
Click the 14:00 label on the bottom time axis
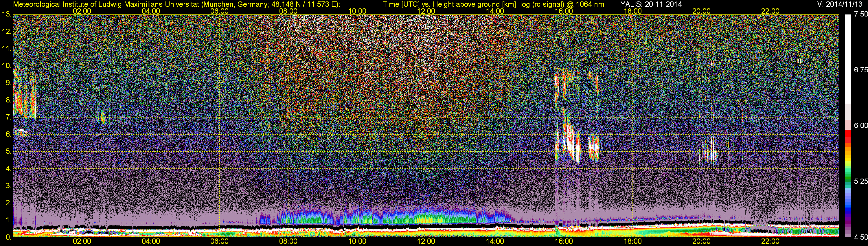(x=495, y=242)
